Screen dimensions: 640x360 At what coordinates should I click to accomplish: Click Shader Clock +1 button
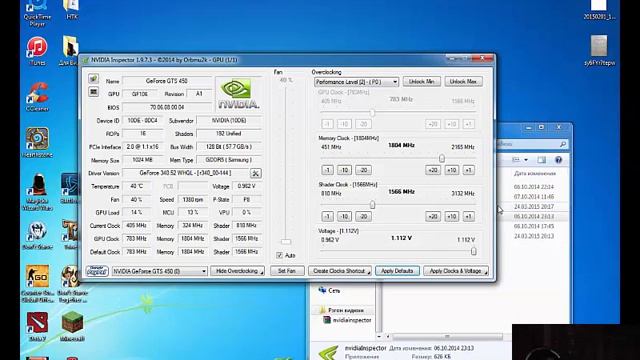pyautogui.click(x=469, y=216)
